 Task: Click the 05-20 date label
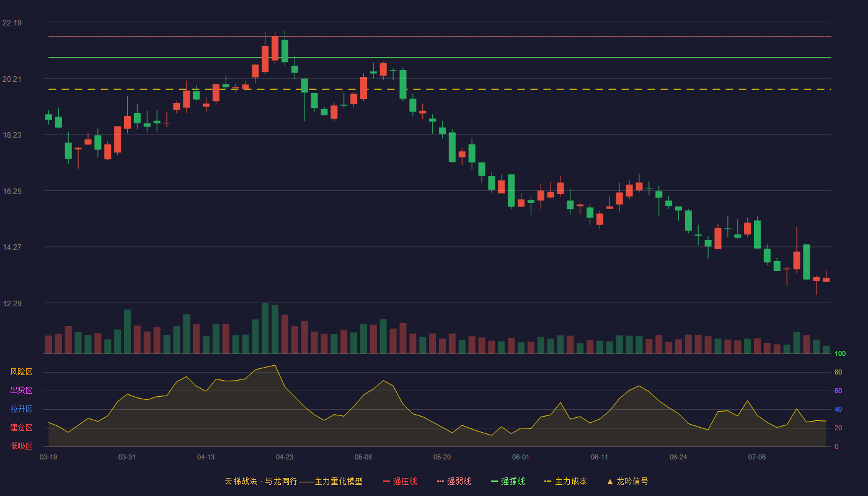[x=442, y=457]
